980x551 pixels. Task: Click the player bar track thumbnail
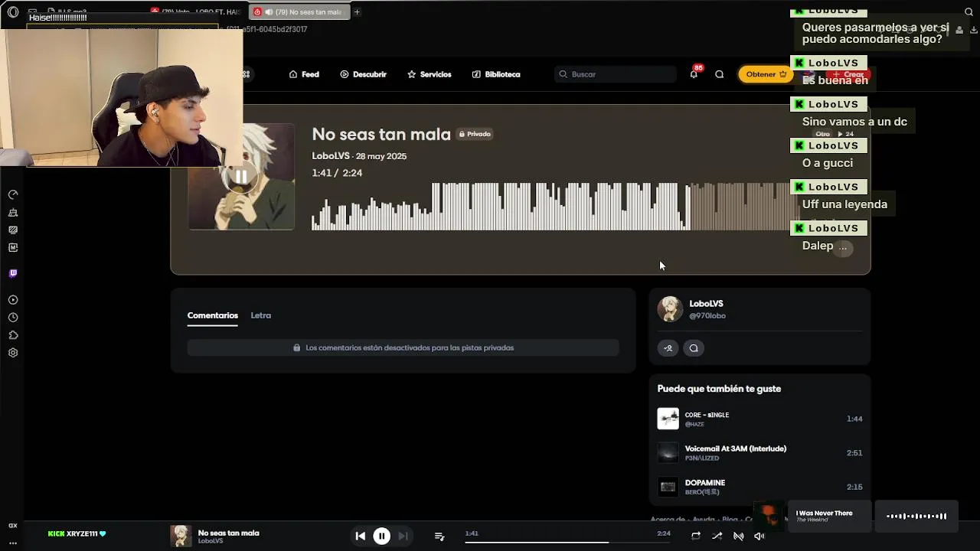(181, 536)
